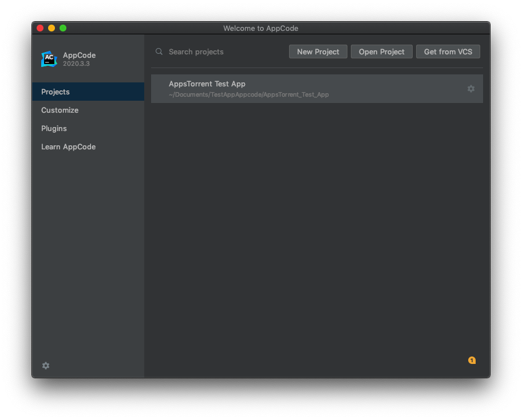
Task: Click the Open Project button
Action: [382, 51]
